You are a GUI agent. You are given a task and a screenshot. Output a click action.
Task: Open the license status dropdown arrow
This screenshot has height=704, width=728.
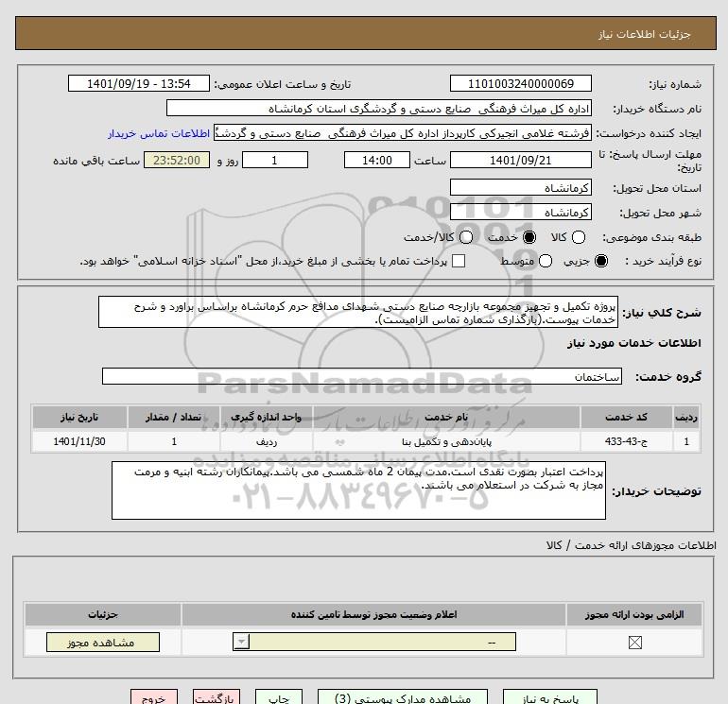[241, 643]
